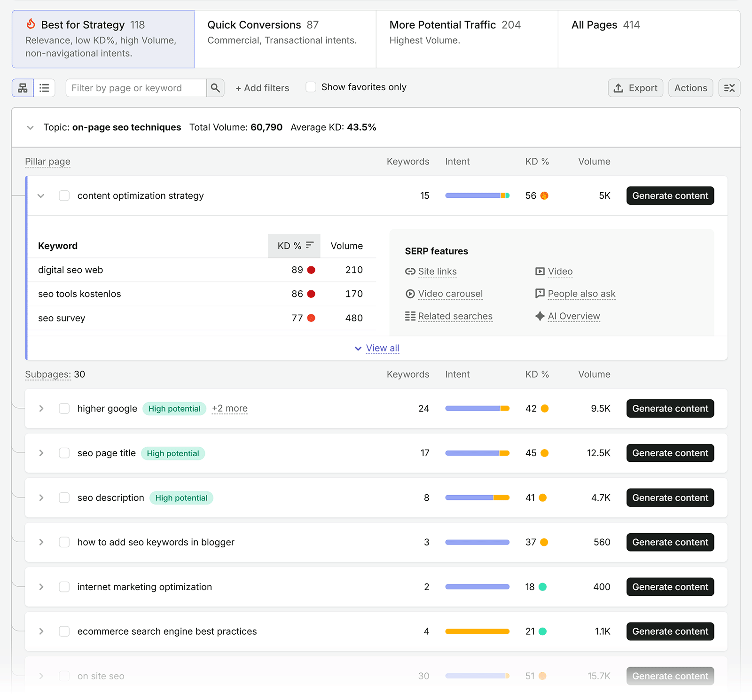This screenshot has width=752, height=700.
Task: Click the Site links icon
Action: (x=410, y=272)
